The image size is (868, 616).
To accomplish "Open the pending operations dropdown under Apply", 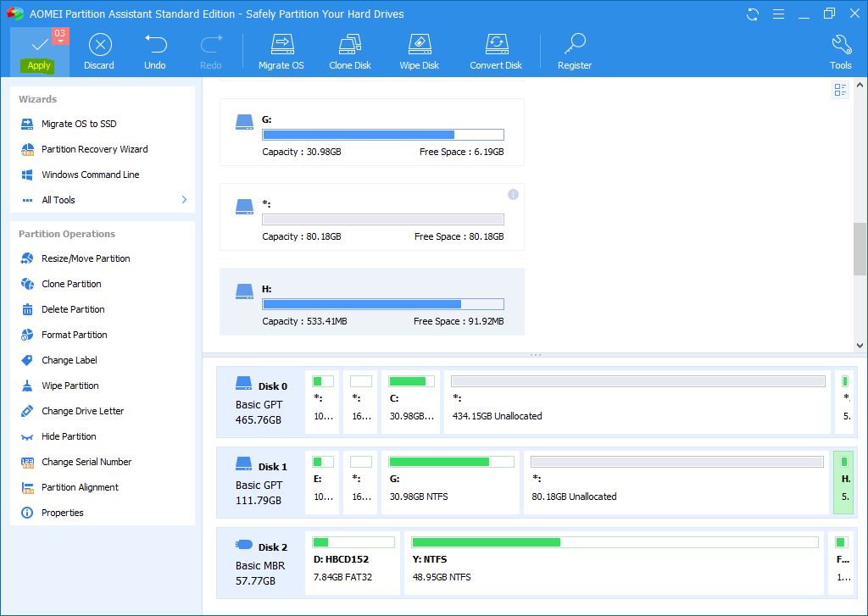I will pos(59,41).
